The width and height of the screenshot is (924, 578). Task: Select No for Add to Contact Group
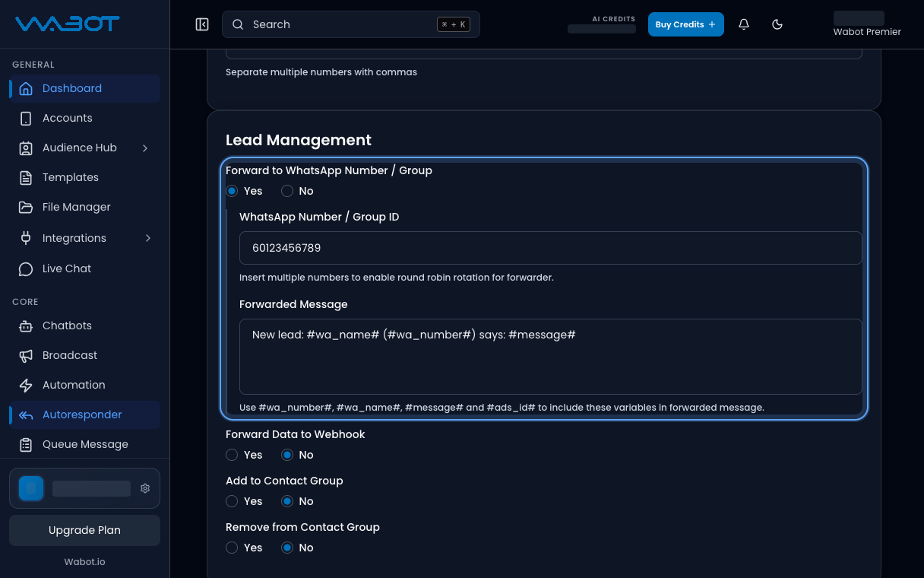click(287, 501)
